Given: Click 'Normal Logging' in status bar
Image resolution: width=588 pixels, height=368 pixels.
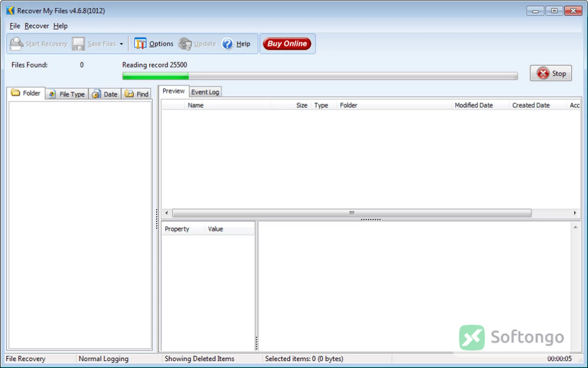Looking at the screenshot, I should [x=104, y=359].
